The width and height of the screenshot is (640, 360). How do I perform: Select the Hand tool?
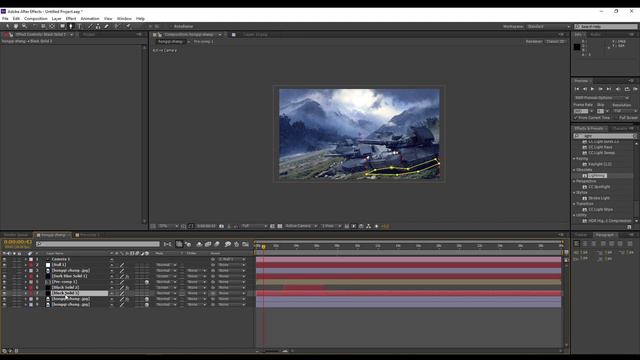(x=16, y=26)
